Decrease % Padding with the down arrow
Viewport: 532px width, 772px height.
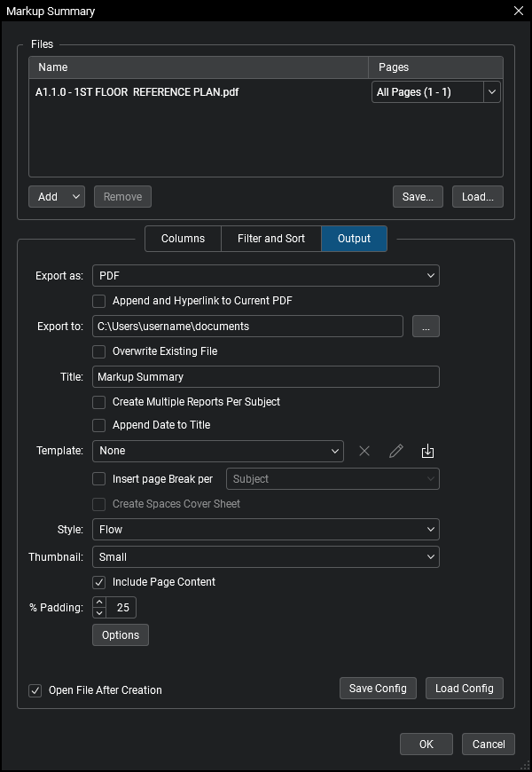[x=99, y=613]
